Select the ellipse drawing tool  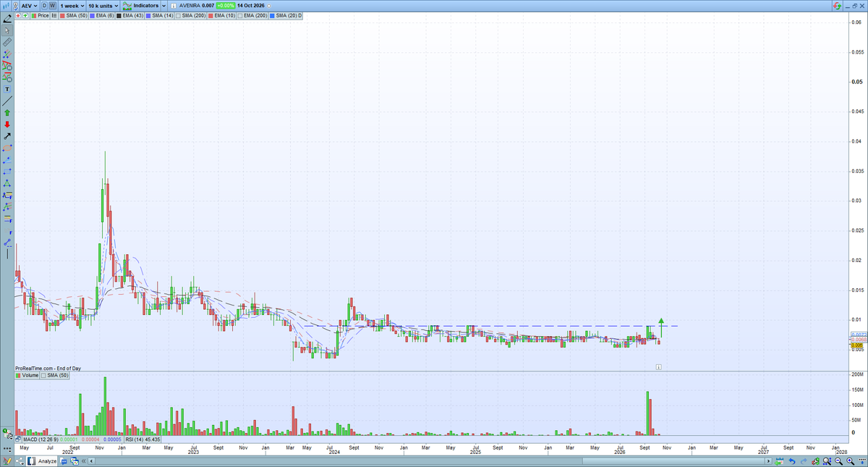(7, 148)
